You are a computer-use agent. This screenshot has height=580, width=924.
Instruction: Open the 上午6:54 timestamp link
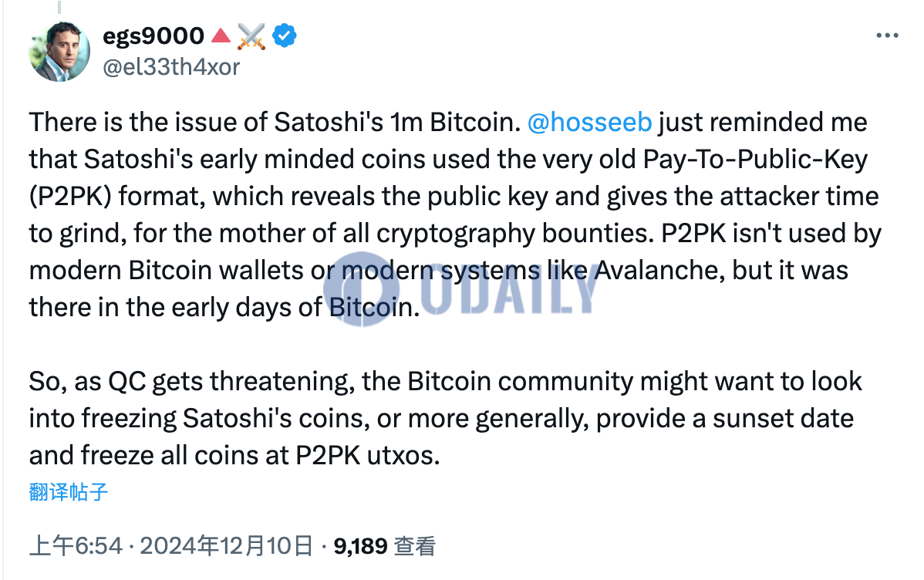(x=76, y=546)
